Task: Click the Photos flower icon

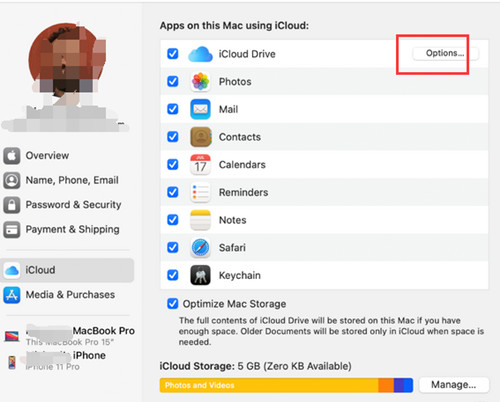Action: (200, 81)
